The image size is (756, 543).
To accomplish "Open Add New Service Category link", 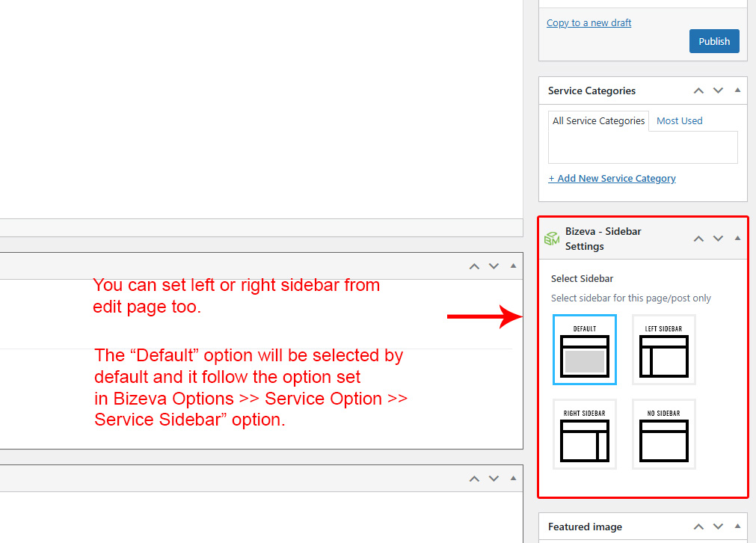I will 612,178.
